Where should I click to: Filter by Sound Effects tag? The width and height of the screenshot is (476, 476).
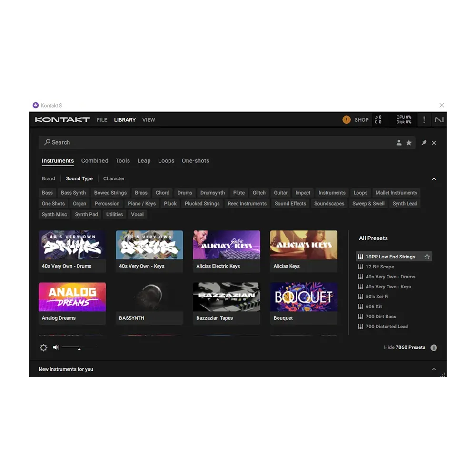pos(290,203)
